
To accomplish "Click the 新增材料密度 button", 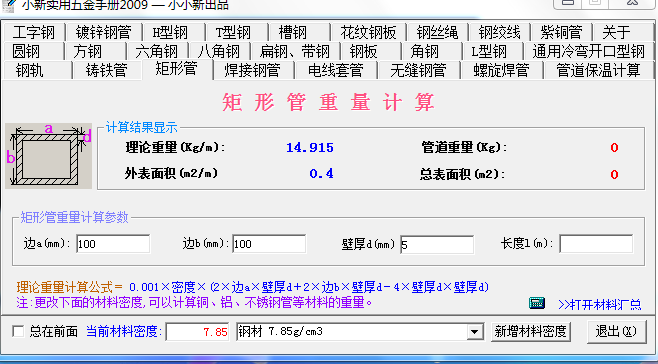I will [x=530, y=332].
